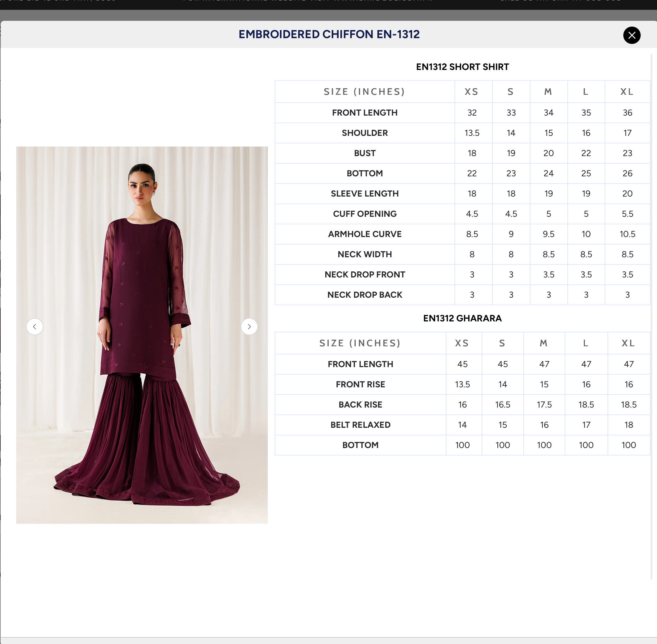The image size is (657, 644).
Task: Click shirt 'SHOULDER' row label
Action: pyautogui.click(x=365, y=133)
